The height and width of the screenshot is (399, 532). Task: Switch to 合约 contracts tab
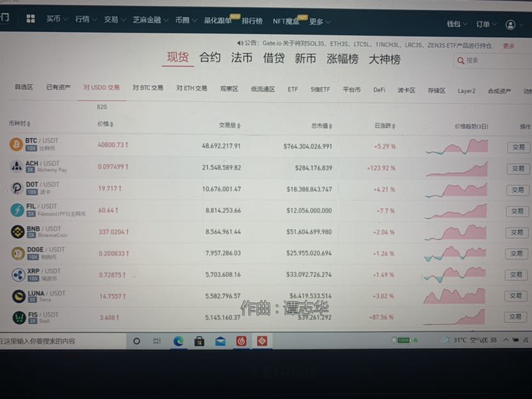pos(210,57)
